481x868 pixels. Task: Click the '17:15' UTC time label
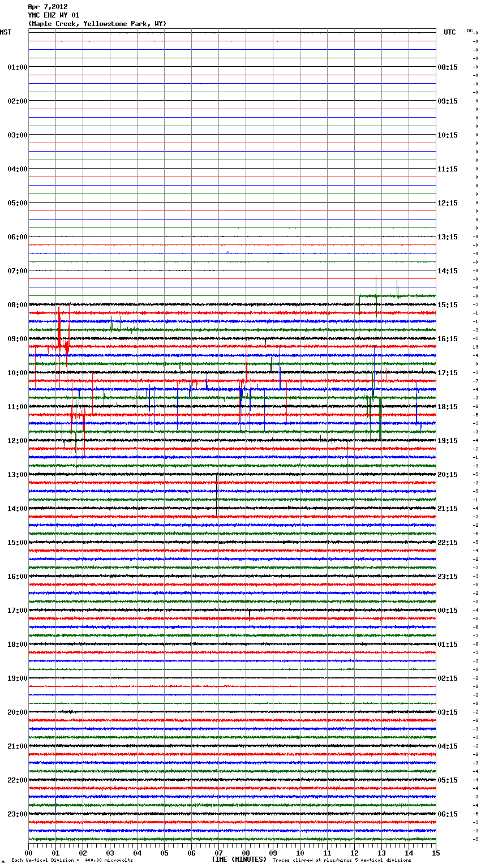pyautogui.click(x=448, y=373)
